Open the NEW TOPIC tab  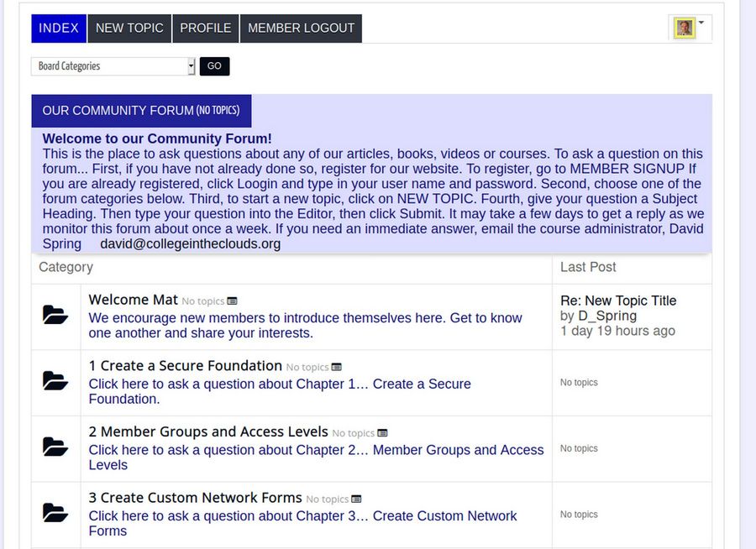click(x=129, y=29)
